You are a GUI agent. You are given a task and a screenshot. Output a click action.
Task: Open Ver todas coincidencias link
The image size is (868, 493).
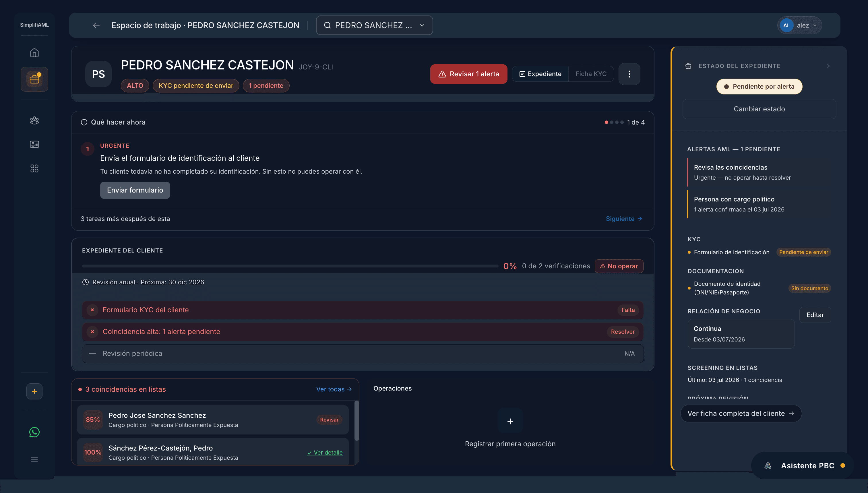pyautogui.click(x=334, y=389)
